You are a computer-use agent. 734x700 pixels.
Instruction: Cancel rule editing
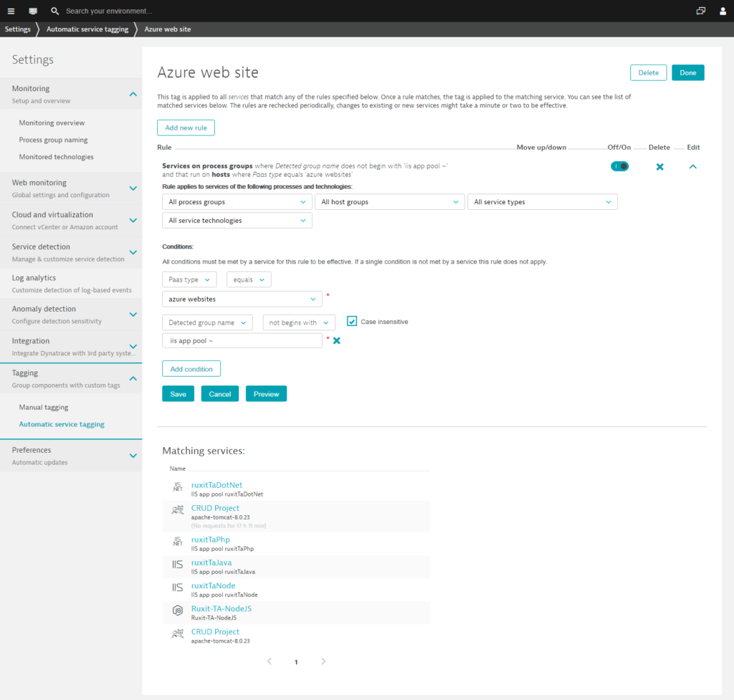pos(219,394)
